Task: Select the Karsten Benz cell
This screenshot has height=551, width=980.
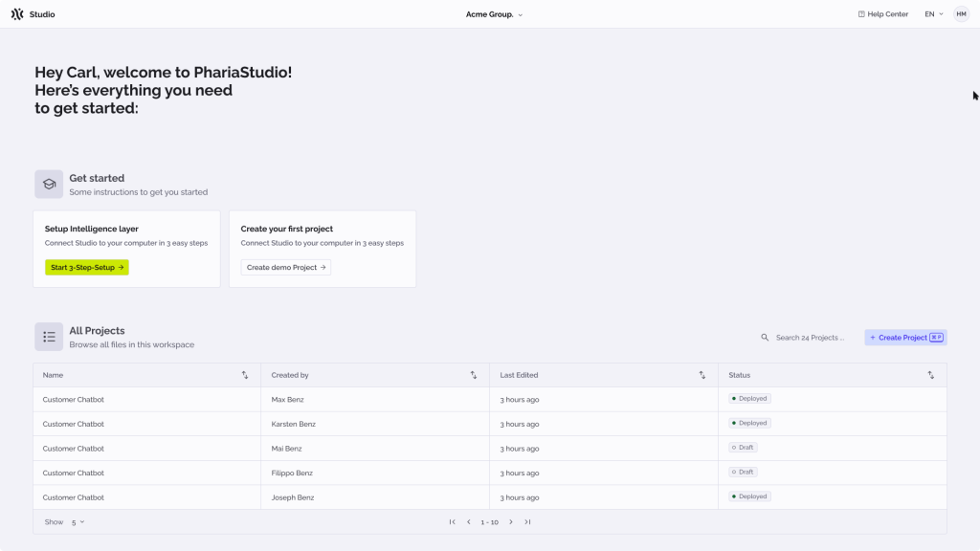Action: click(x=375, y=424)
